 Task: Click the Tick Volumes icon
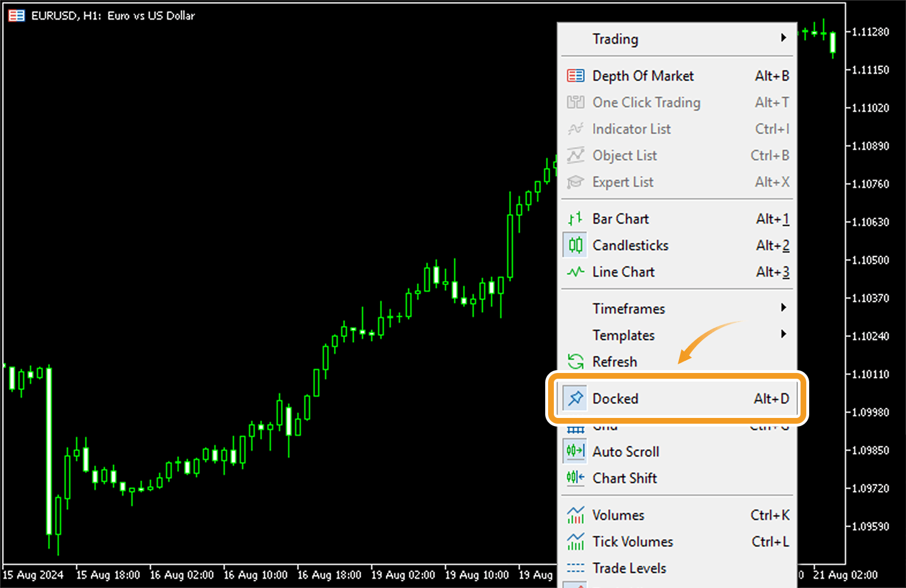pyautogui.click(x=575, y=542)
